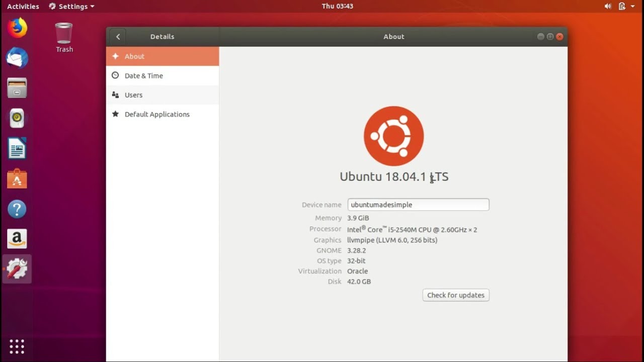This screenshot has width=644, height=362.
Task: Click the 32-bit OS type value
Action: [x=356, y=261]
